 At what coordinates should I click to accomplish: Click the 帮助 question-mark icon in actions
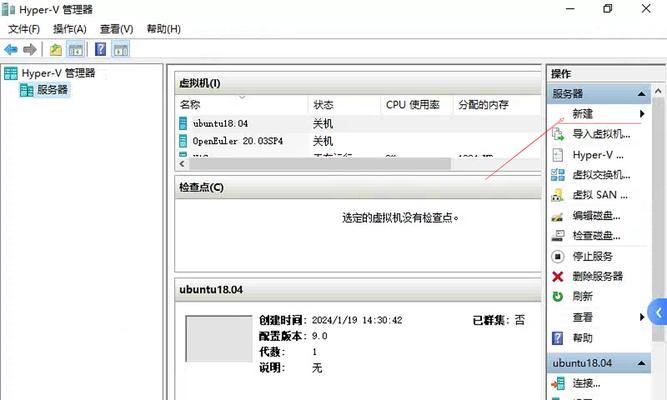[557, 338]
